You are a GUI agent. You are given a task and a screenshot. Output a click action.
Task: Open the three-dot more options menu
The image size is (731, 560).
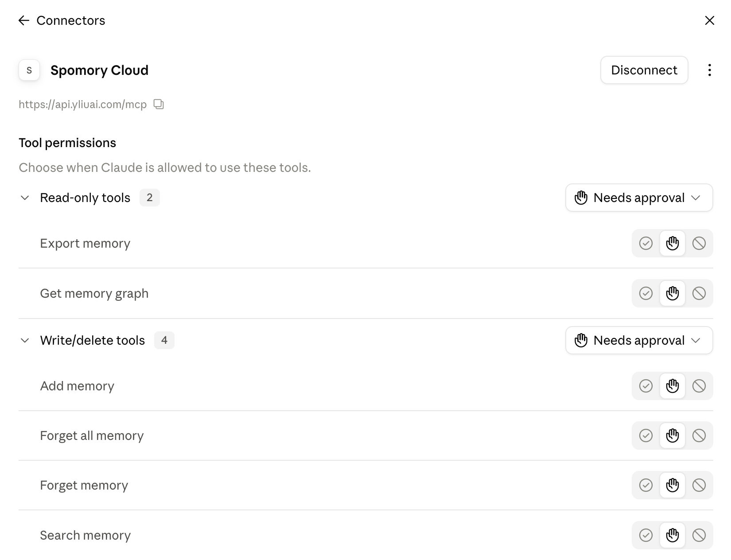click(x=710, y=70)
